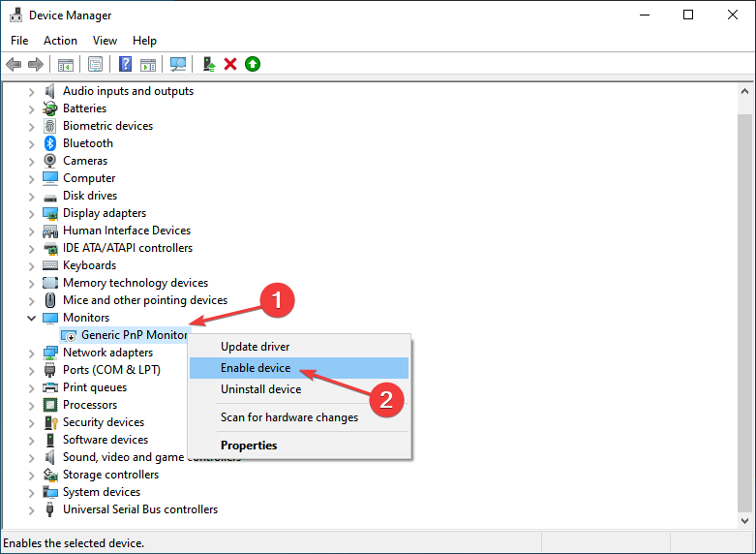Click the scrollbar up arrow
Image resolution: width=756 pixels, height=554 pixels.
[744, 91]
